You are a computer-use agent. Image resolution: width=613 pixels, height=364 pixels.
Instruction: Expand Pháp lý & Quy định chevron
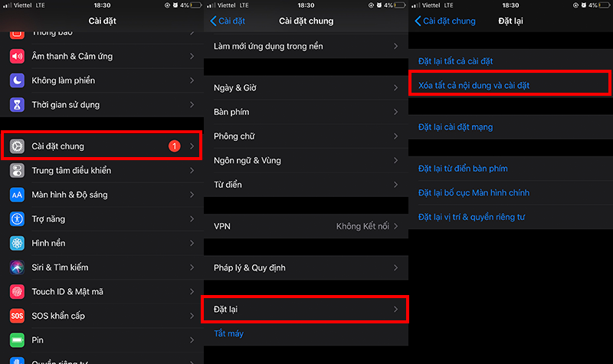tap(395, 267)
